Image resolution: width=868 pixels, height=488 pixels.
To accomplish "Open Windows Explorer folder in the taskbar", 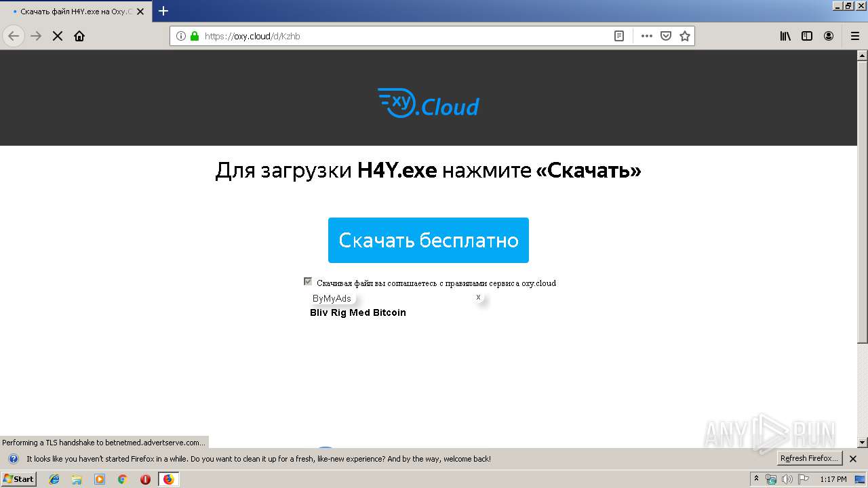I will (77, 479).
